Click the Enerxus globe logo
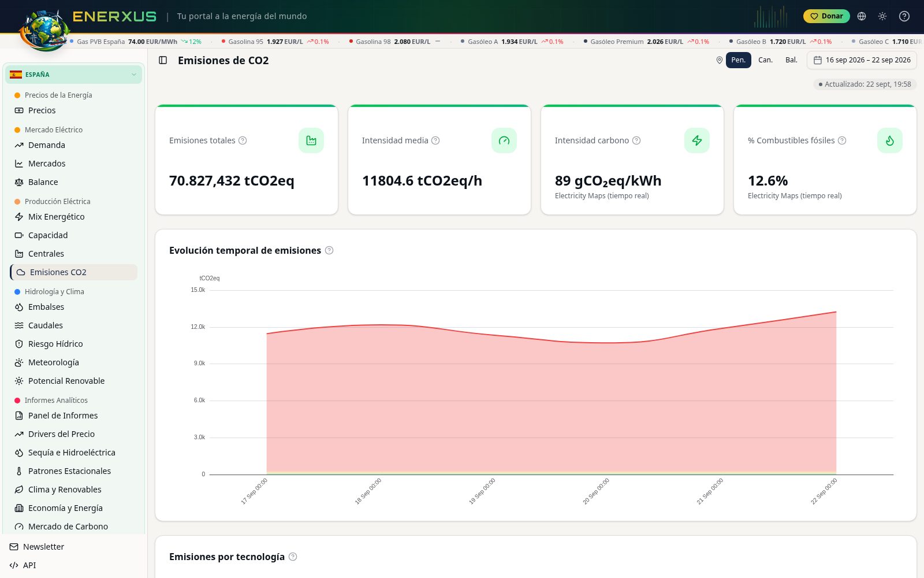 point(44,30)
